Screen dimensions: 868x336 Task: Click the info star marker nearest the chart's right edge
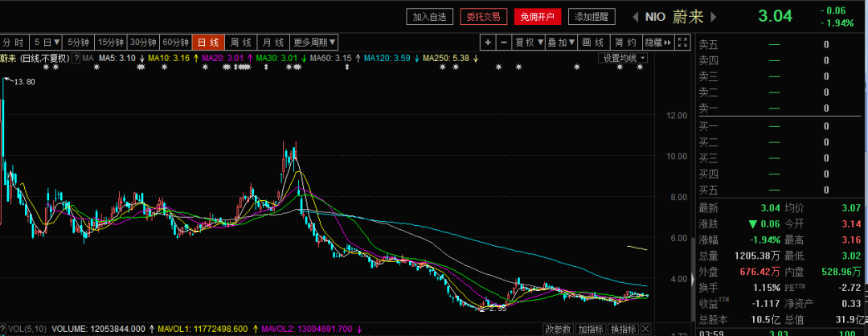tap(640, 67)
